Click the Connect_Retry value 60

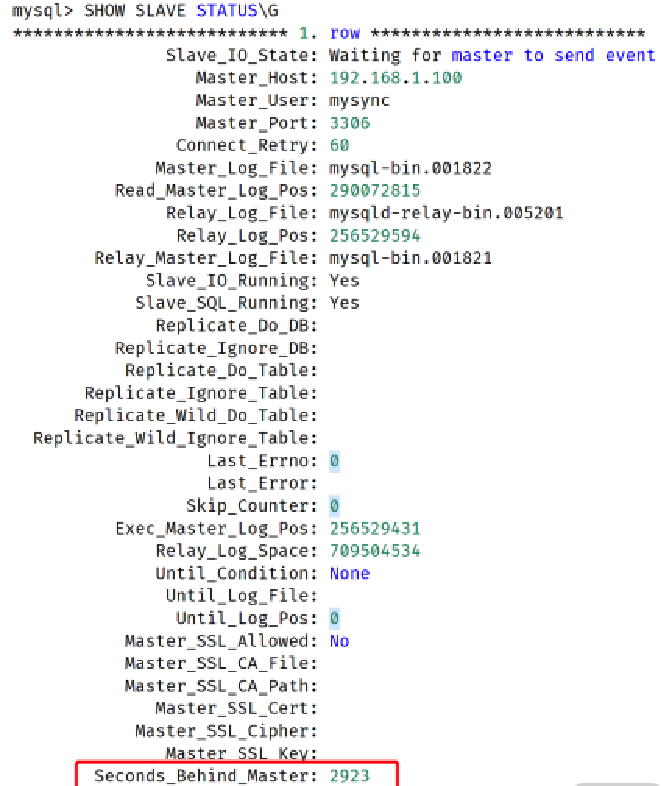[339, 145]
